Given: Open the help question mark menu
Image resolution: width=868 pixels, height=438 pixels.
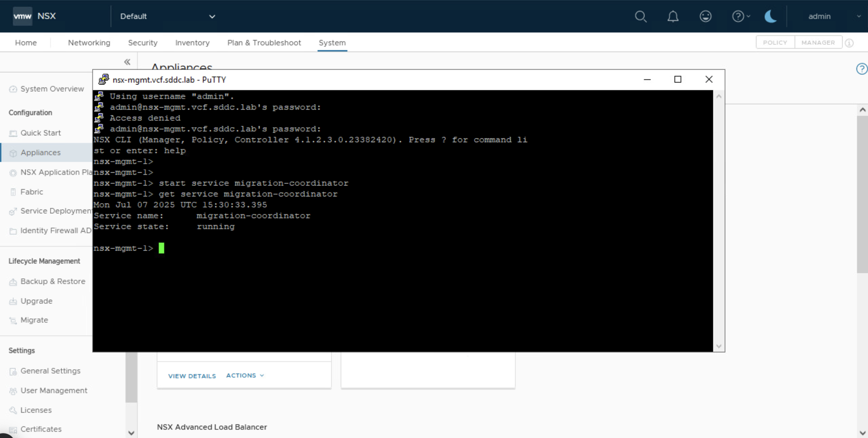Looking at the screenshot, I should tap(738, 16).
